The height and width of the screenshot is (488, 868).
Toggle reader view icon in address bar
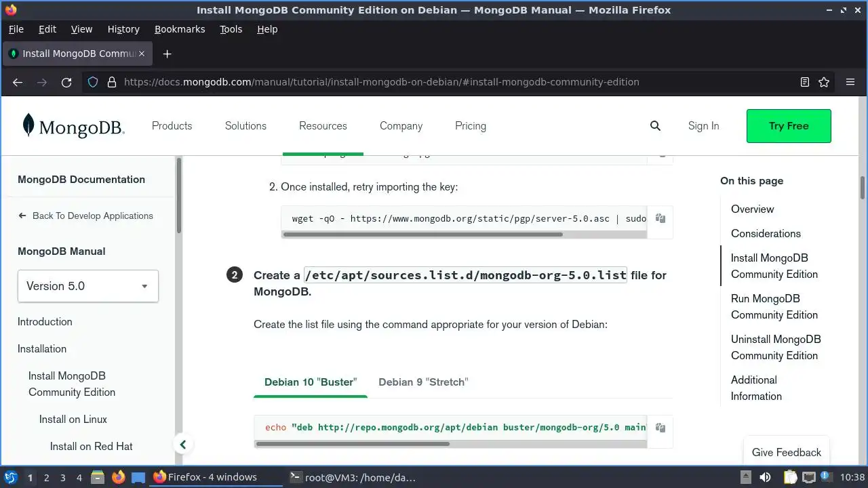pyautogui.click(x=805, y=82)
